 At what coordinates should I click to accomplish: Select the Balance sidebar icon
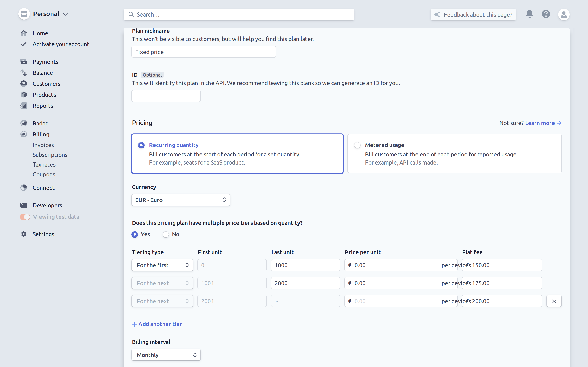point(24,73)
